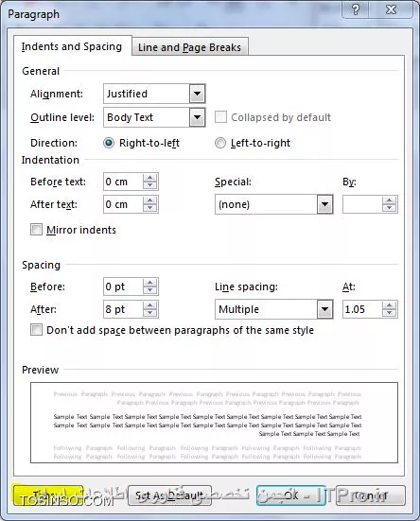Image resolution: width=420 pixels, height=521 pixels.
Task: Expand the Outline level dropdown
Action: [x=197, y=117]
